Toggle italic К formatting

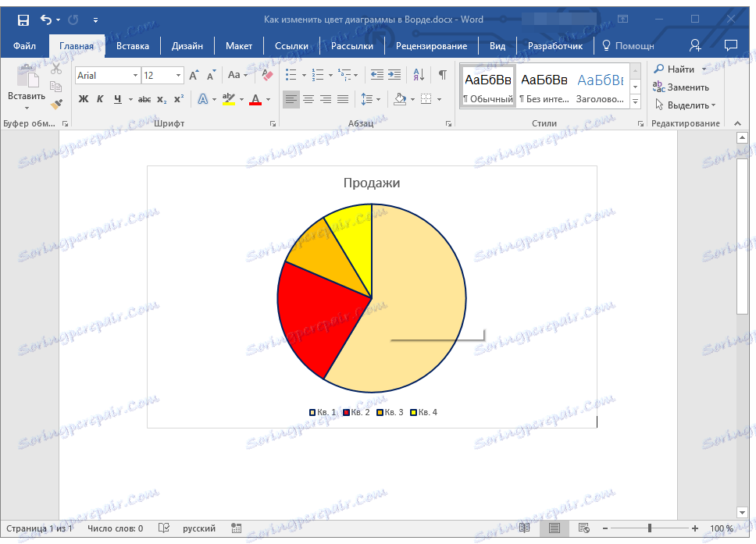point(100,99)
